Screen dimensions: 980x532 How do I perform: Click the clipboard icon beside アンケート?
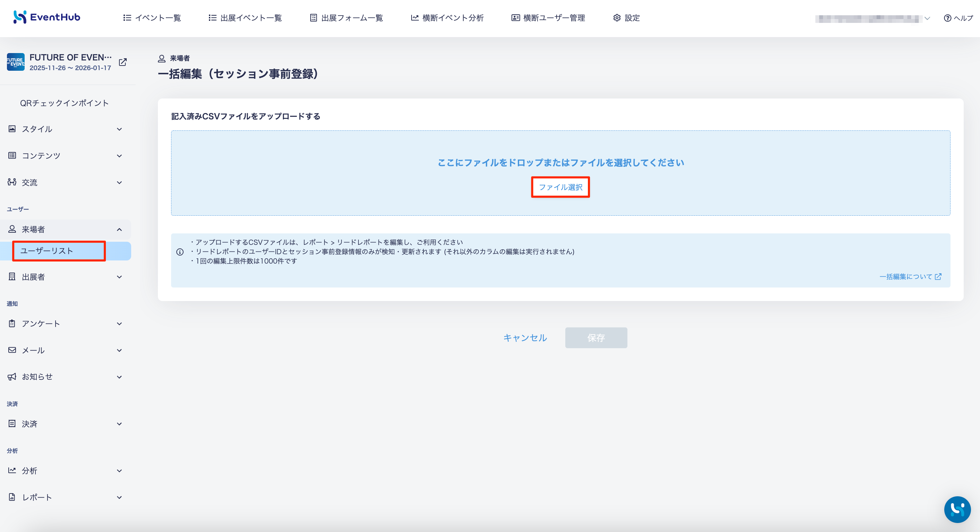click(x=12, y=324)
